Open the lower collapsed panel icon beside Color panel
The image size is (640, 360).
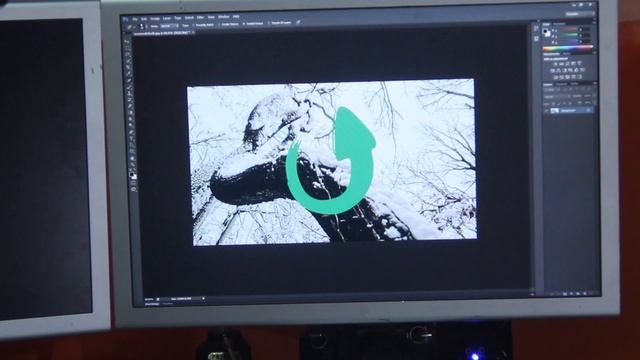point(536,38)
